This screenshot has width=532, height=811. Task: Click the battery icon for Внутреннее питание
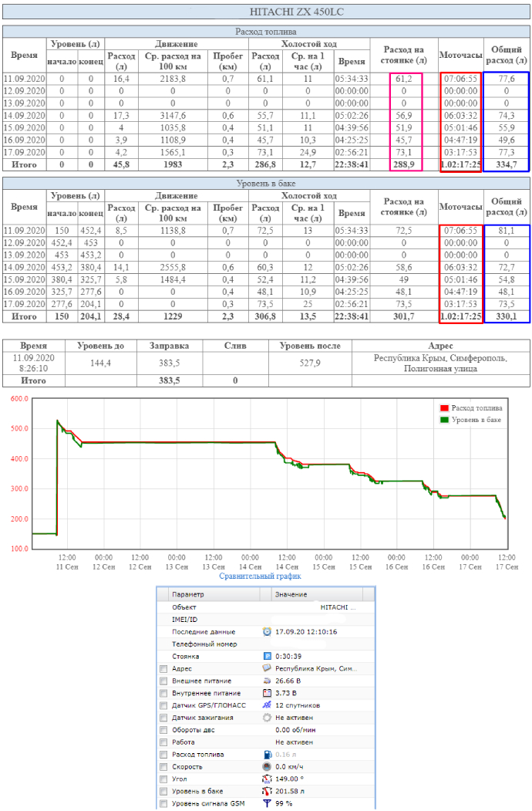(x=267, y=693)
